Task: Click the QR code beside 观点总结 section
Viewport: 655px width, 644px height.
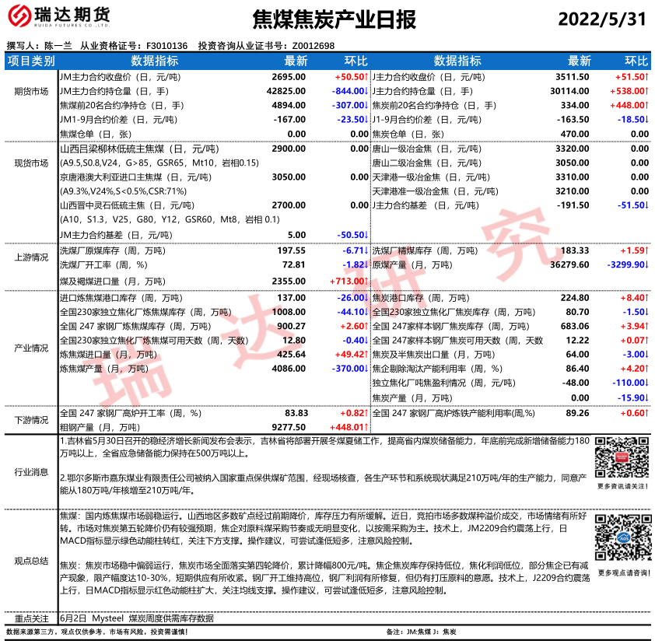Action: (621, 536)
